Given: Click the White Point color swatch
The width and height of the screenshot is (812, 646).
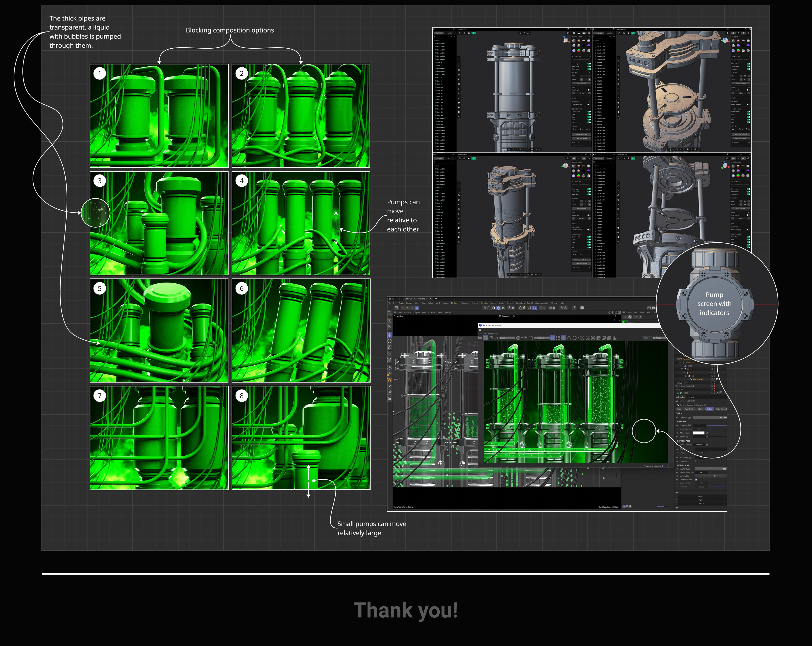Looking at the screenshot, I should (x=699, y=433).
